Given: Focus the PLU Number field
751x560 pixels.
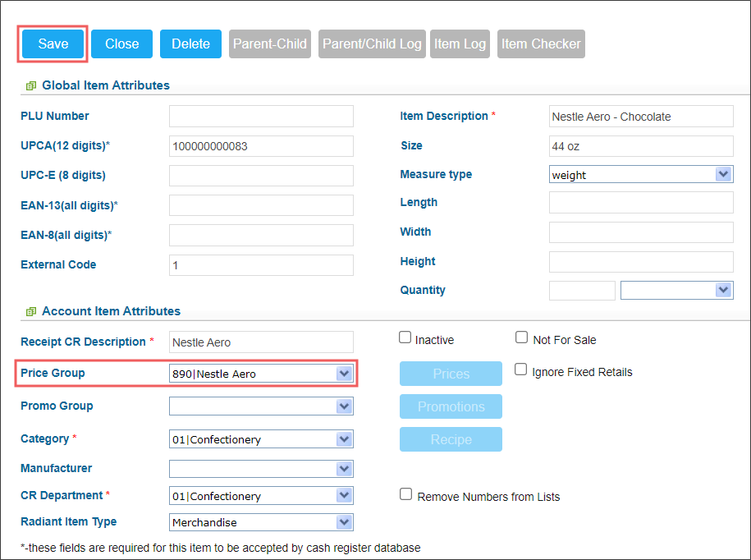Looking at the screenshot, I should 261,117.
